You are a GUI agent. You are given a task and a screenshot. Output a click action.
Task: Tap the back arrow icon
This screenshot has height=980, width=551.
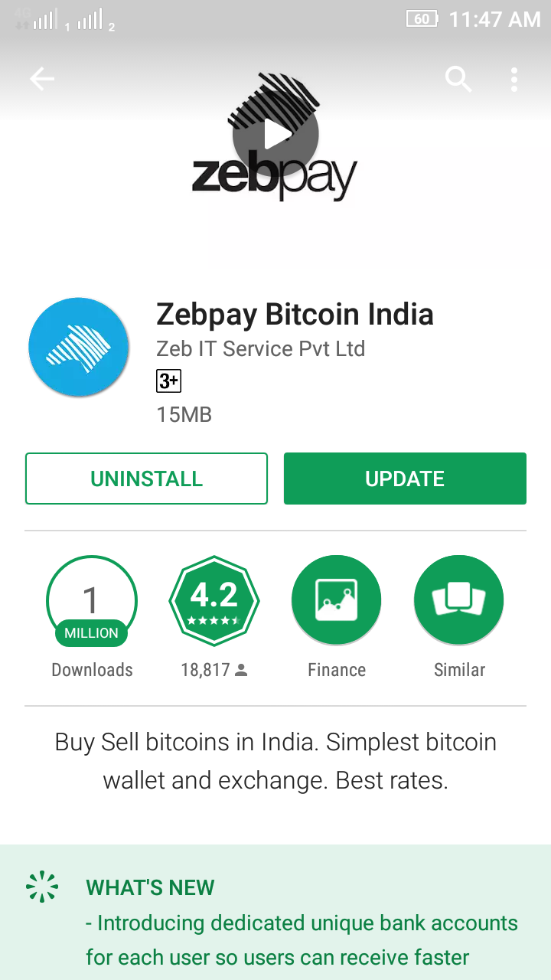point(42,79)
